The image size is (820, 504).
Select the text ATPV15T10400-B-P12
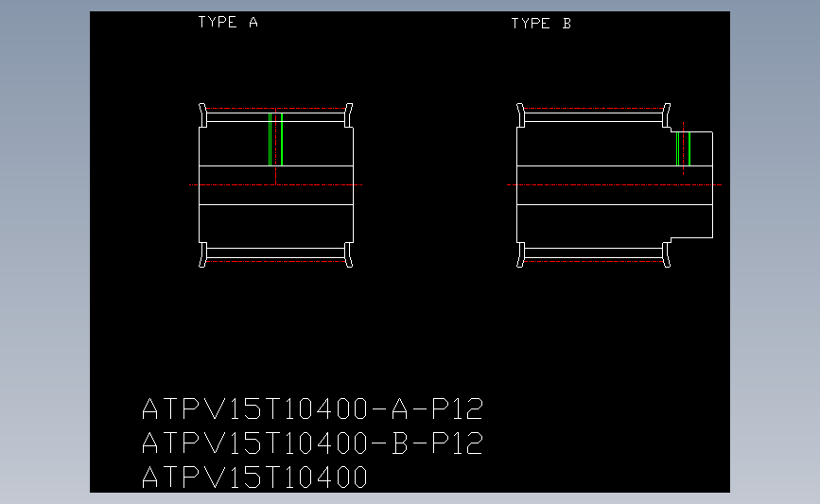313,443
